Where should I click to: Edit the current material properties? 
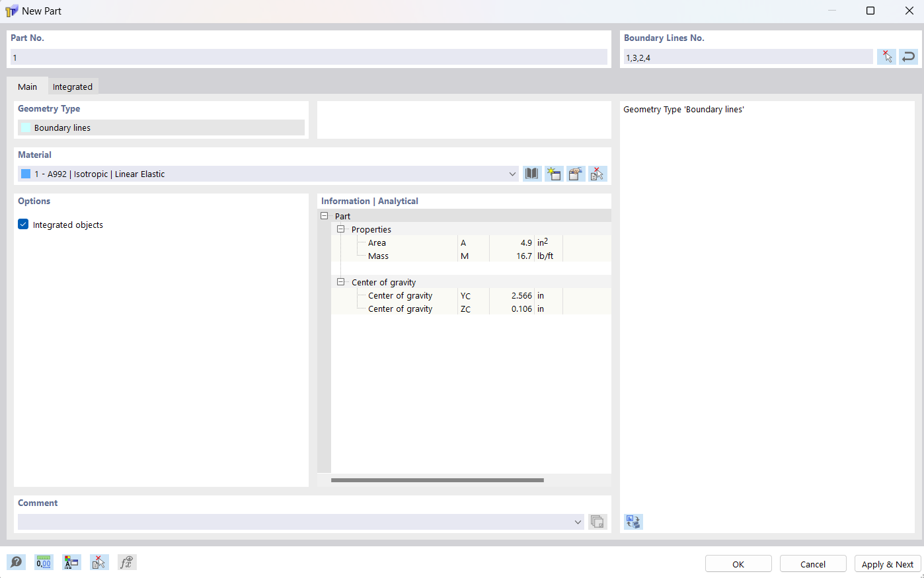[x=576, y=174]
